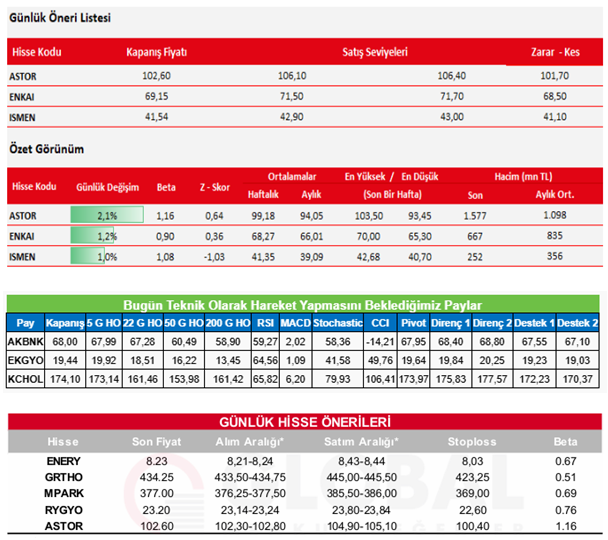Screen dimensions: 608x540
Task: Select the 'Stochastic' column header
Action: point(338,323)
